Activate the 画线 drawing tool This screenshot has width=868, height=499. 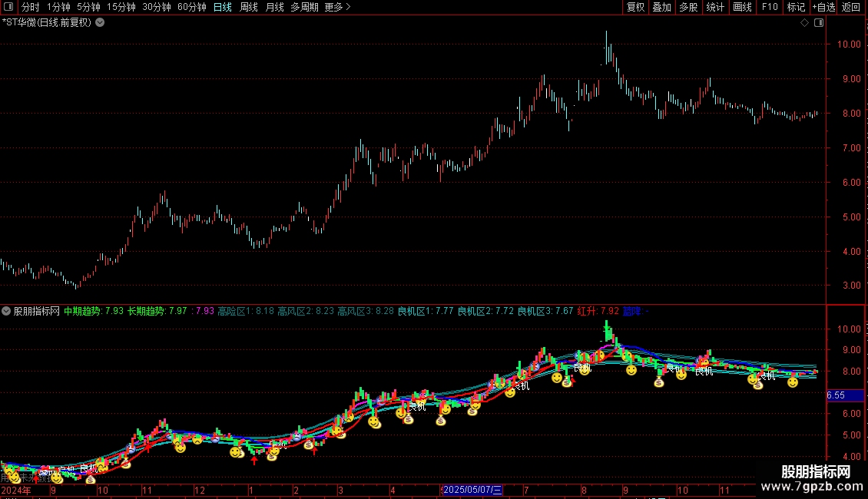pos(742,7)
